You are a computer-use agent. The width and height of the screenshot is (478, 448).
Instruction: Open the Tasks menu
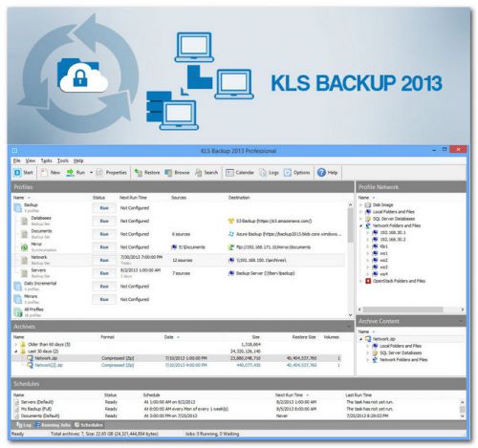pos(46,160)
